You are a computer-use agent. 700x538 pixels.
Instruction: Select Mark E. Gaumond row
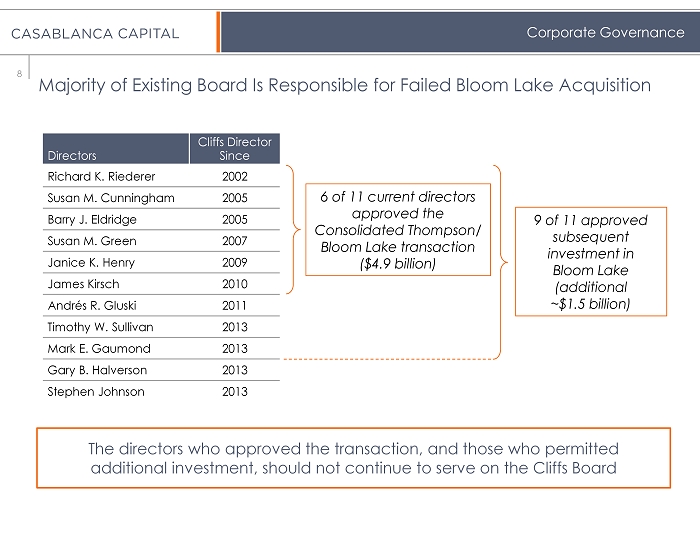click(161, 348)
